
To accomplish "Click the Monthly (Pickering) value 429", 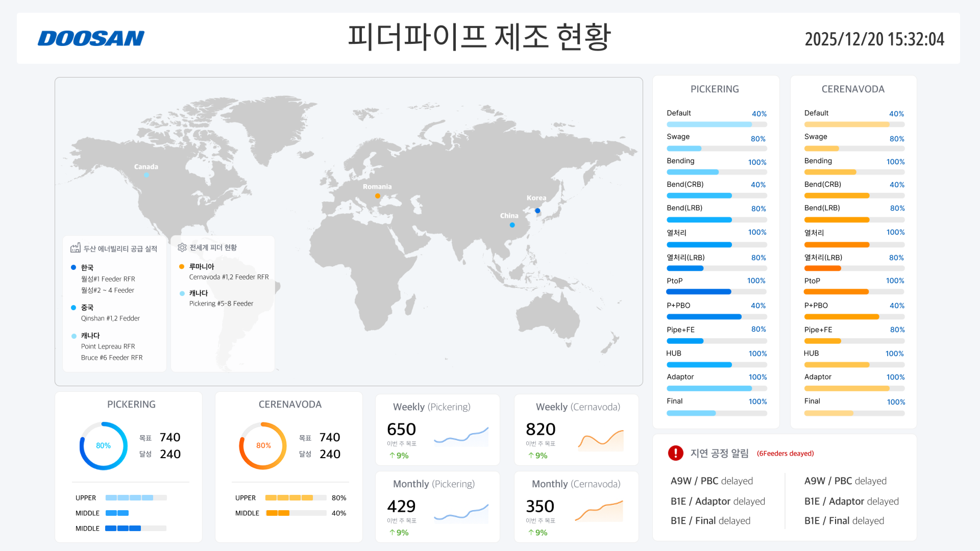I will [401, 507].
